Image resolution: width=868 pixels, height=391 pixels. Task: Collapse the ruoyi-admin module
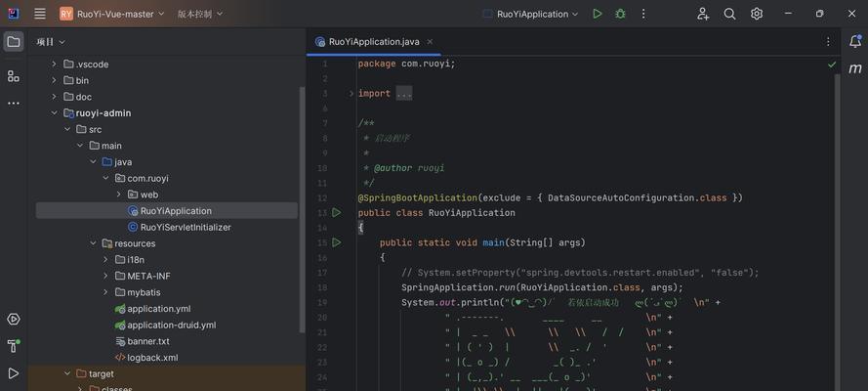tap(55, 113)
